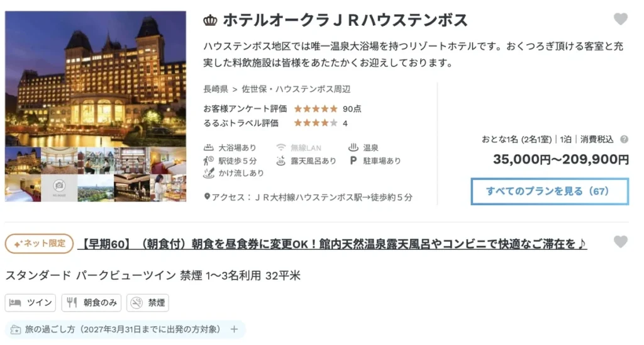Open the 【早期60】朝食付 plan link

tap(332, 244)
